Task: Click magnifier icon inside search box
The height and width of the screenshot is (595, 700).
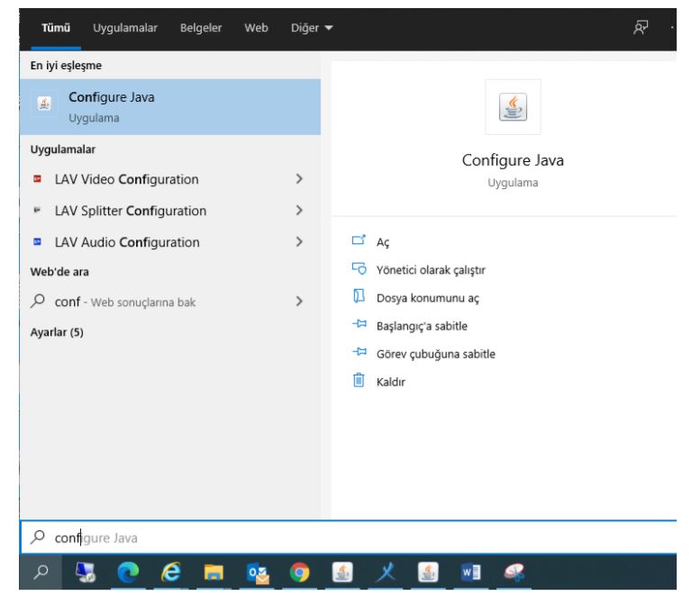Action: [38, 536]
